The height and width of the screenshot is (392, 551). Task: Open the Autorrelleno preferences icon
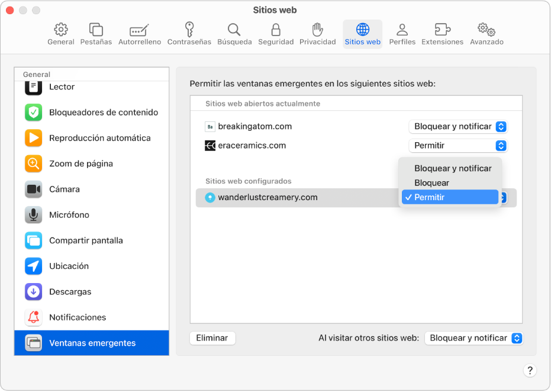coord(140,30)
